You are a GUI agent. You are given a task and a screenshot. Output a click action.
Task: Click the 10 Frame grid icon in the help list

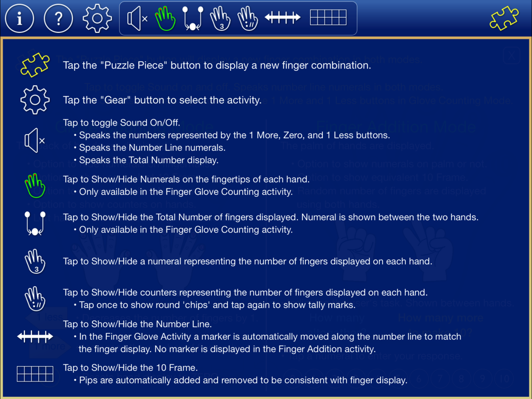tap(35, 374)
